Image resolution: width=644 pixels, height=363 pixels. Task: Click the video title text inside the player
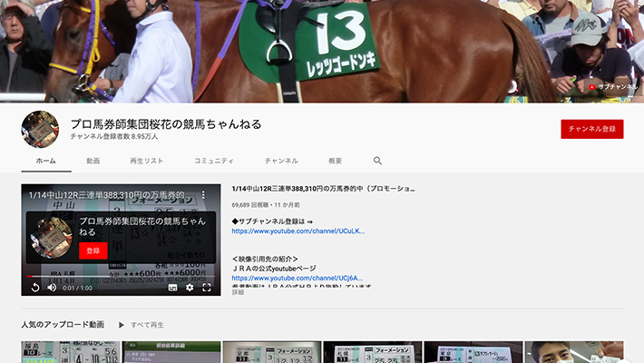click(106, 195)
